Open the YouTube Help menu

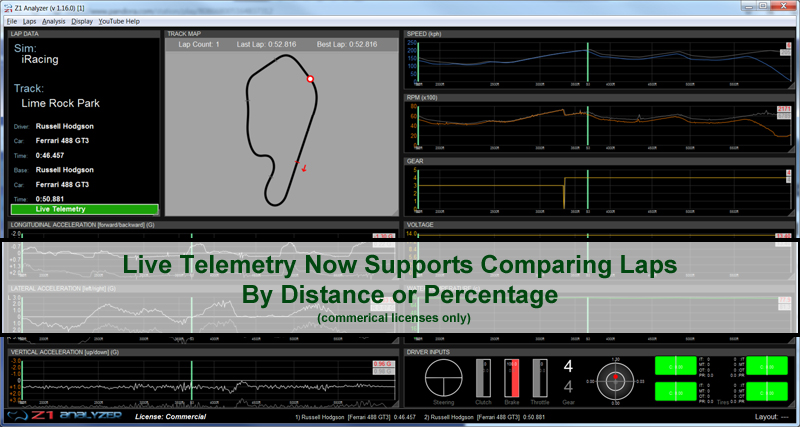[x=119, y=21]
